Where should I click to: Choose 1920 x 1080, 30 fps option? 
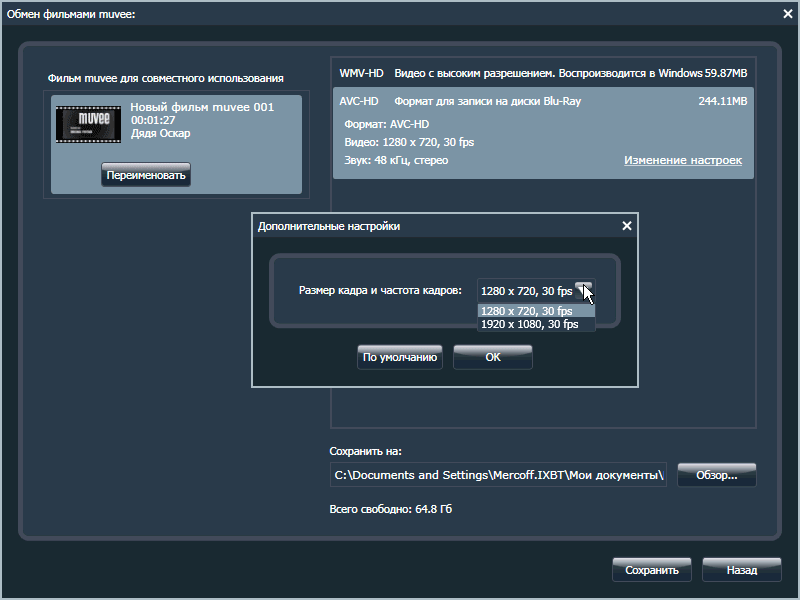[x=536, y=324]
